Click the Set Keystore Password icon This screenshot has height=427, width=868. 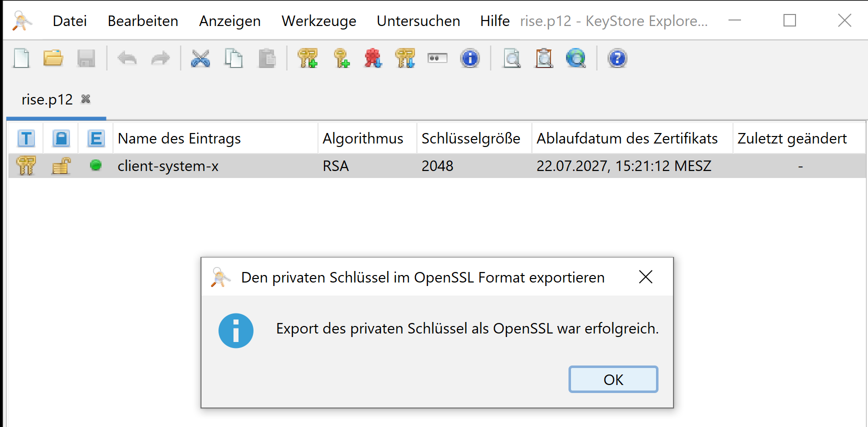[437, 58]
